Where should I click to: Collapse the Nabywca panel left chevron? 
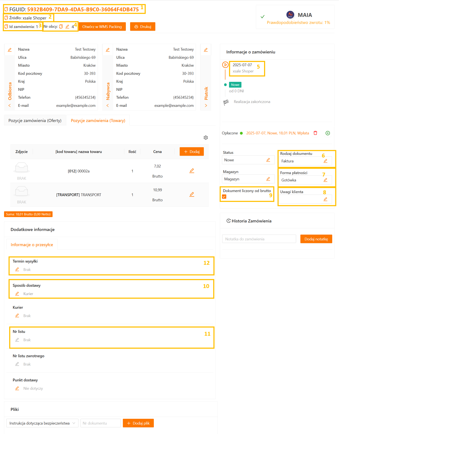[x=107, y=106]
